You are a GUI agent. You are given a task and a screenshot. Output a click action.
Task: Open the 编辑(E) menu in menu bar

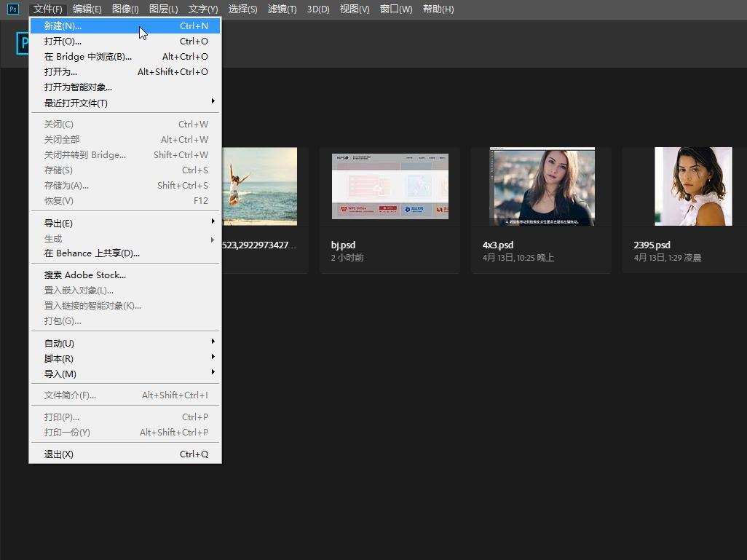click(87, 9)
